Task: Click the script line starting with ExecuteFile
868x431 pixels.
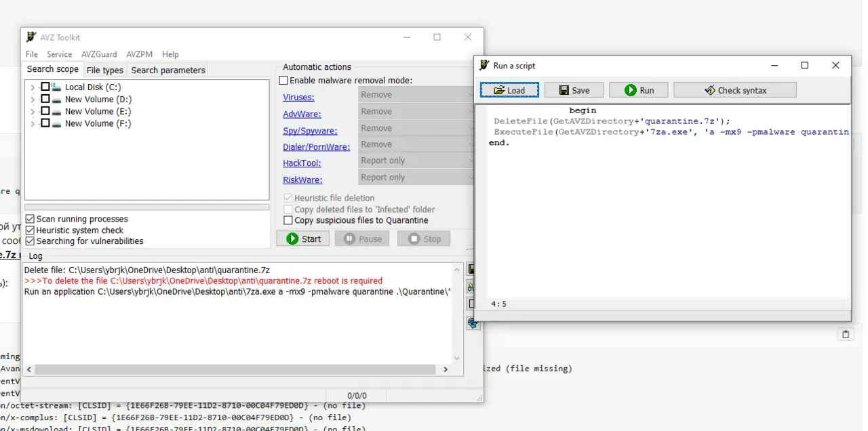Action: (671, 132)
